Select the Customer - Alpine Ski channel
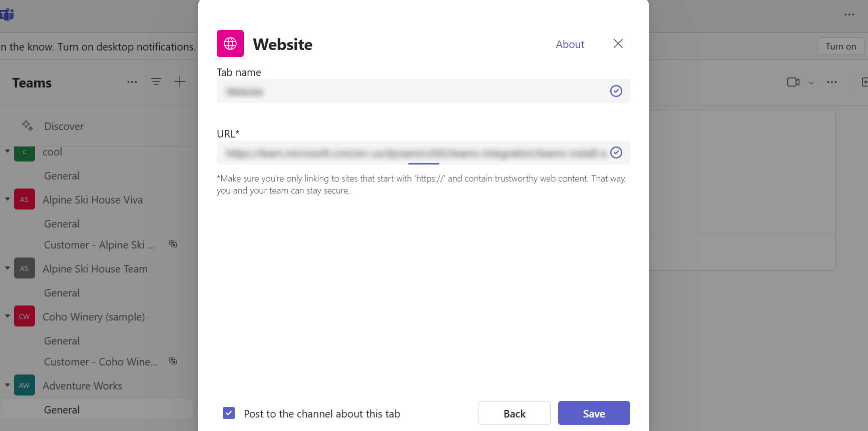The height and width of the screenshot is (431, 868). (98, 244)
